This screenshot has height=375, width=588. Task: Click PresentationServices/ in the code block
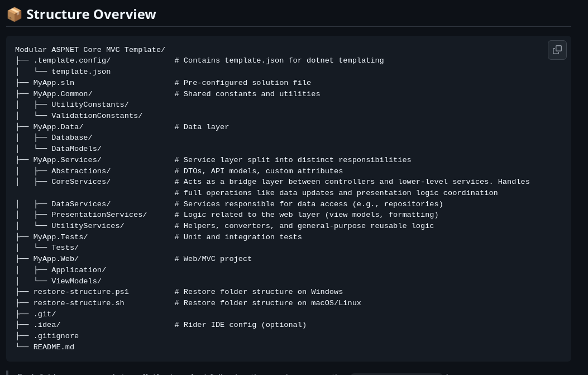tap(99, 215)
